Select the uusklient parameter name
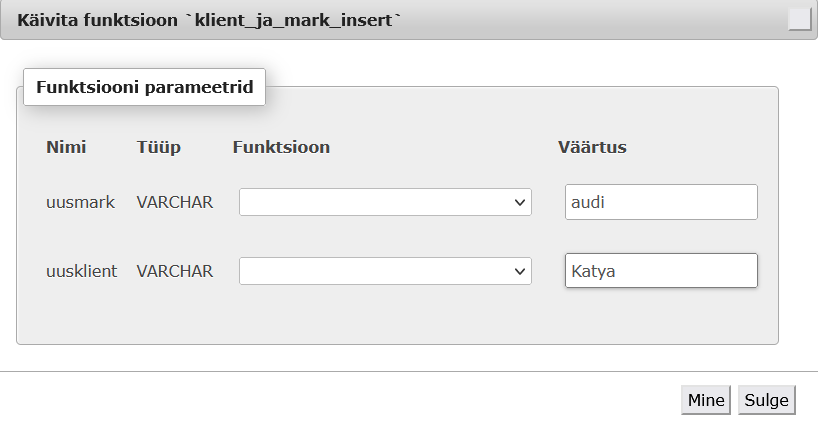Screen dimensions: 818x424 coord(81,271)
